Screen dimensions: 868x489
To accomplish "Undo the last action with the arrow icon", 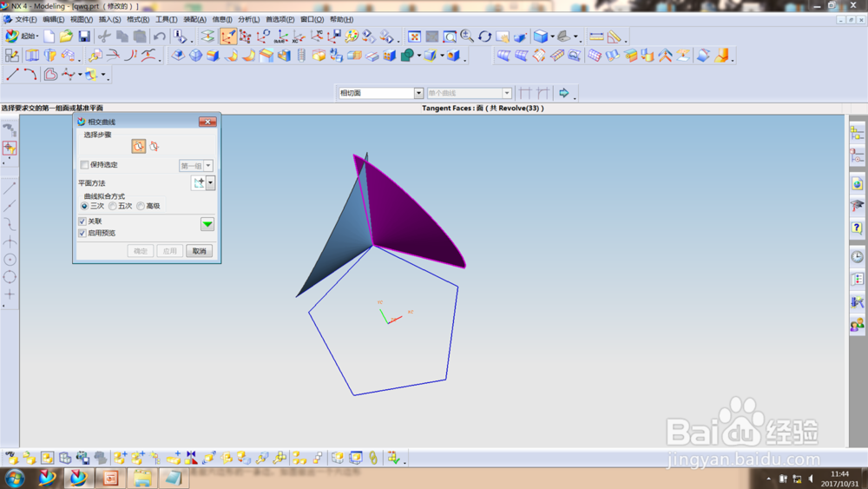I will tap(160, 36).
